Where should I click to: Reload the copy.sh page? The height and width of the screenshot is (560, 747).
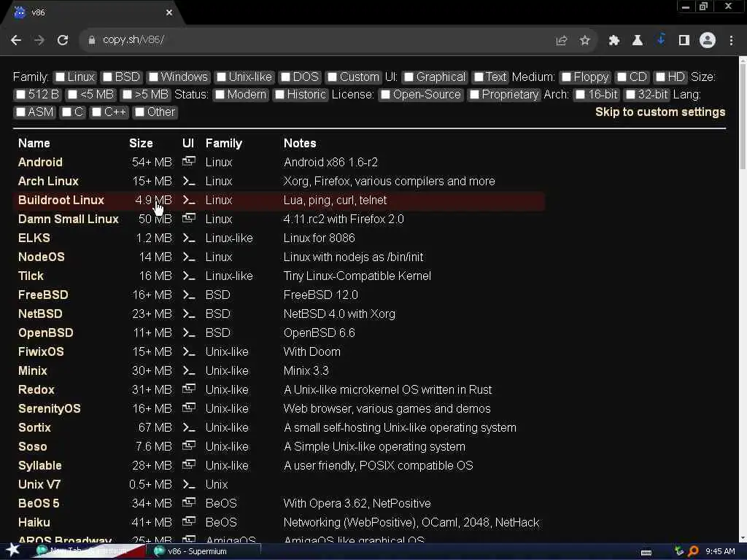[63, 41]
